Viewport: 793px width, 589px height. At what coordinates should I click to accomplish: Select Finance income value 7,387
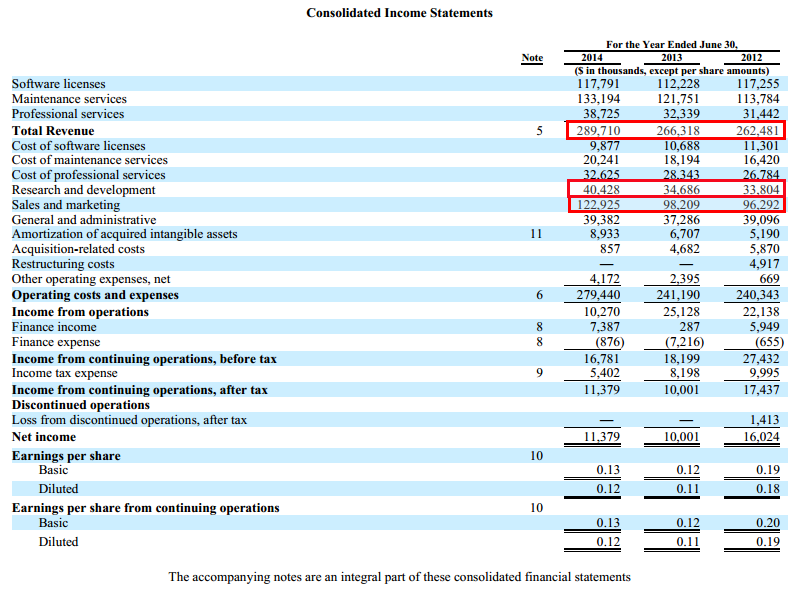tap(604, 327)
